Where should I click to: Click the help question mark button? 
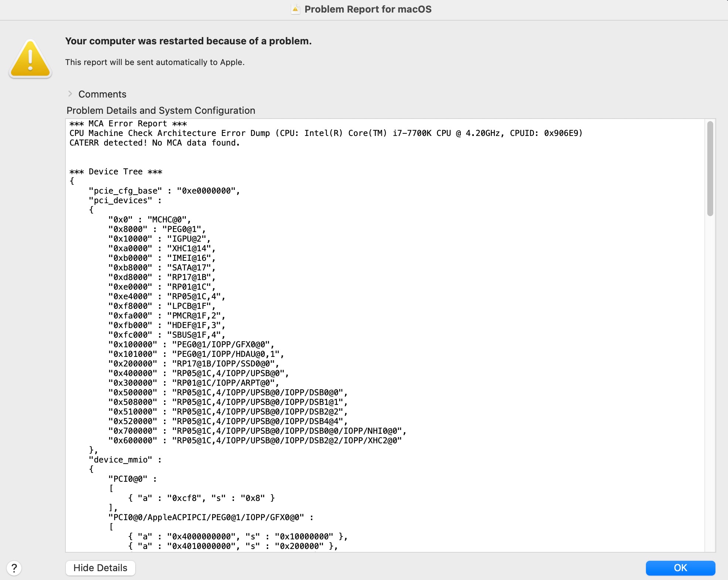point(14,568)
